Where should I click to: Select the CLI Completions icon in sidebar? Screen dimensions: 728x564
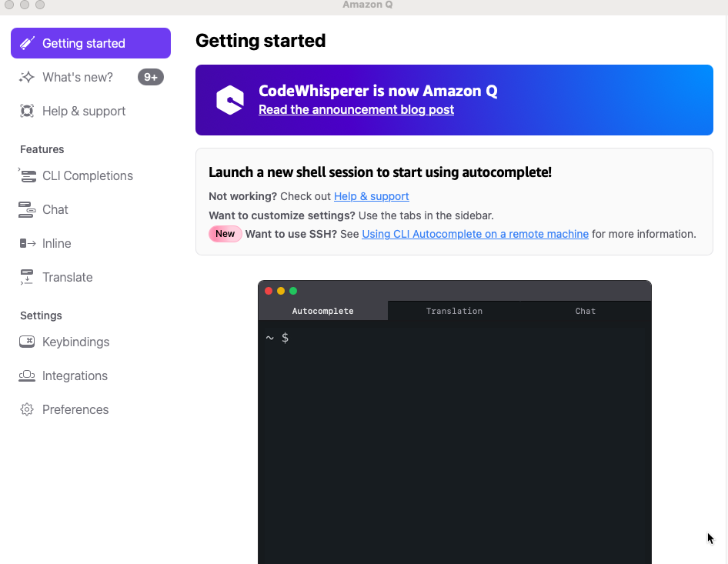pos(27,175)
